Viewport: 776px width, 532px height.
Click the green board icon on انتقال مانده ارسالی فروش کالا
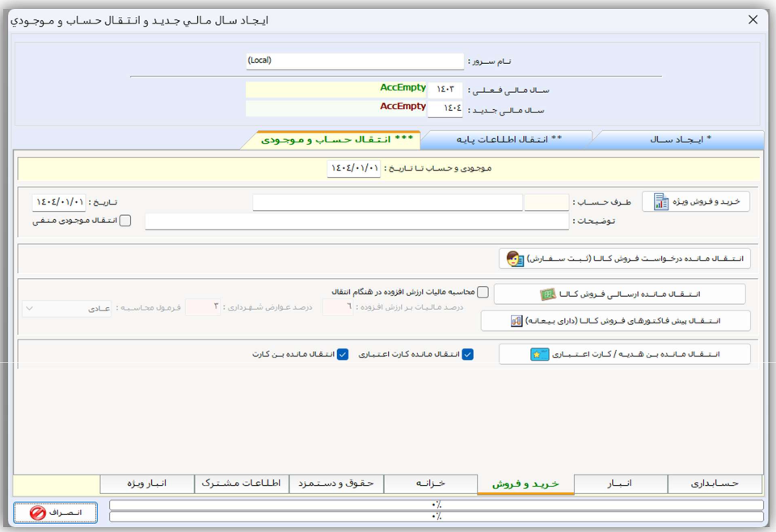548,294
